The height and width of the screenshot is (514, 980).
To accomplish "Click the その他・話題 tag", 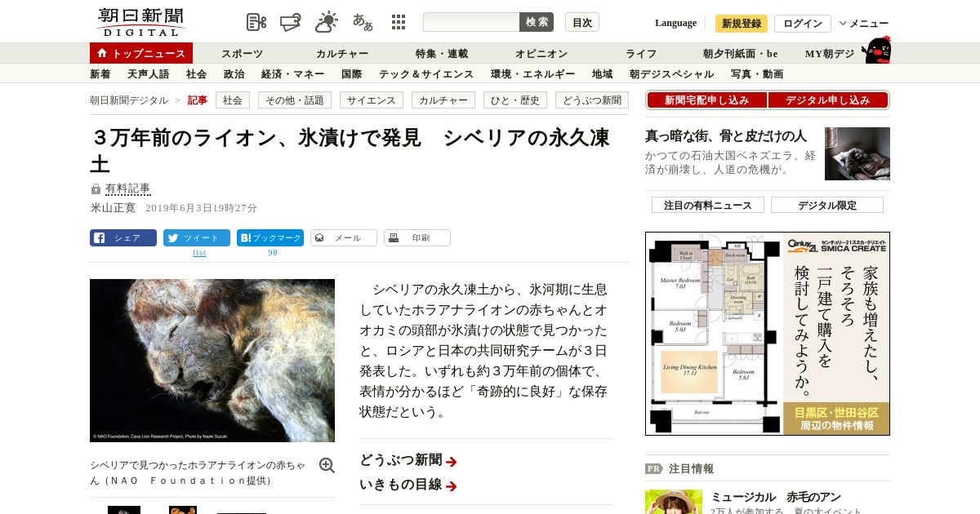I will (295, 100).
